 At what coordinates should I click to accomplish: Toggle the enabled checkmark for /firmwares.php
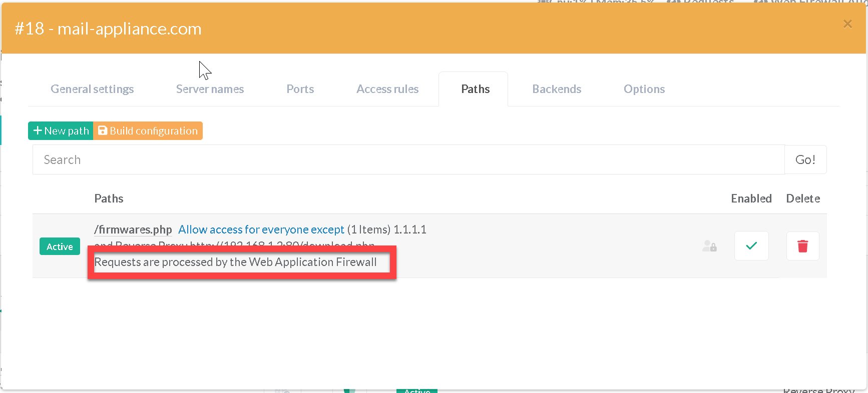(751, 246)
